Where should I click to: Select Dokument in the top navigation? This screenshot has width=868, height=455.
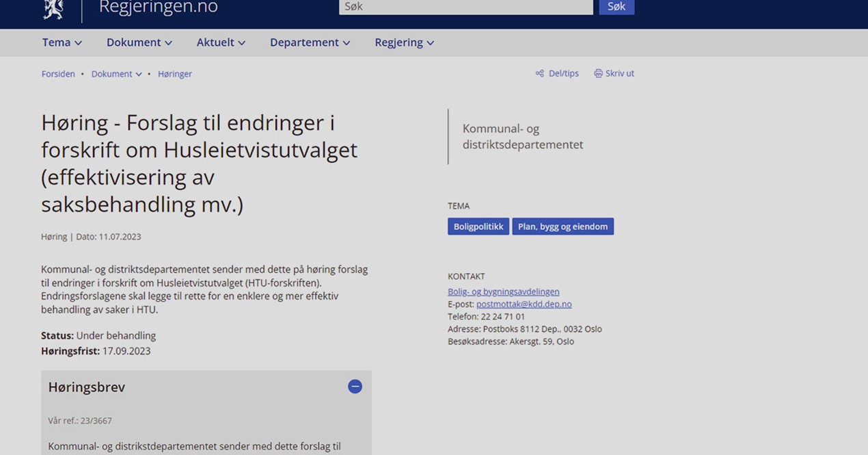click(x=134, y=42)
